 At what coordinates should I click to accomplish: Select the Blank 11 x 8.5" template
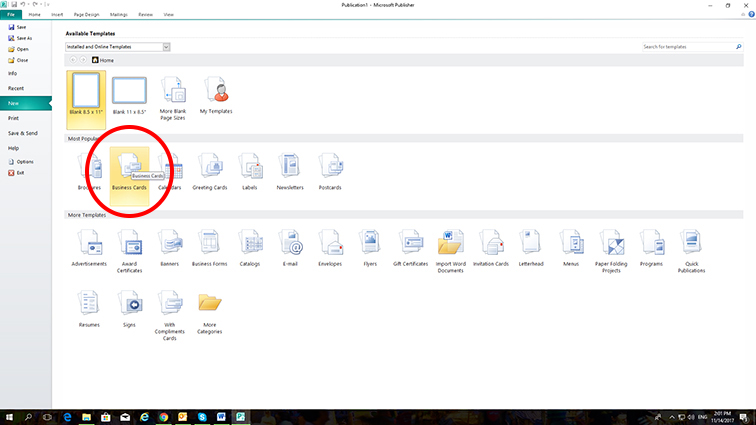click(x=129, y=95)
